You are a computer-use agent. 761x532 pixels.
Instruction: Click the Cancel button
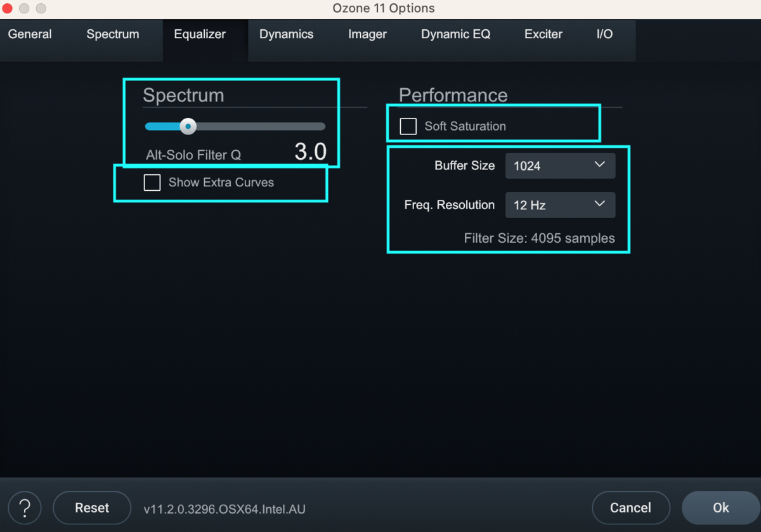tap(630, 508)
